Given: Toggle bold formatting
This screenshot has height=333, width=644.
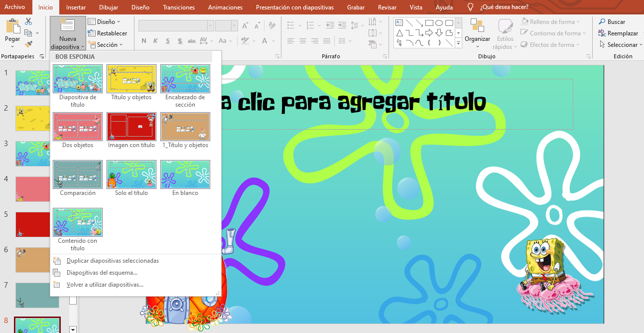Looking at the screenshot, I should pyautogui.click(x=143, y=41).
